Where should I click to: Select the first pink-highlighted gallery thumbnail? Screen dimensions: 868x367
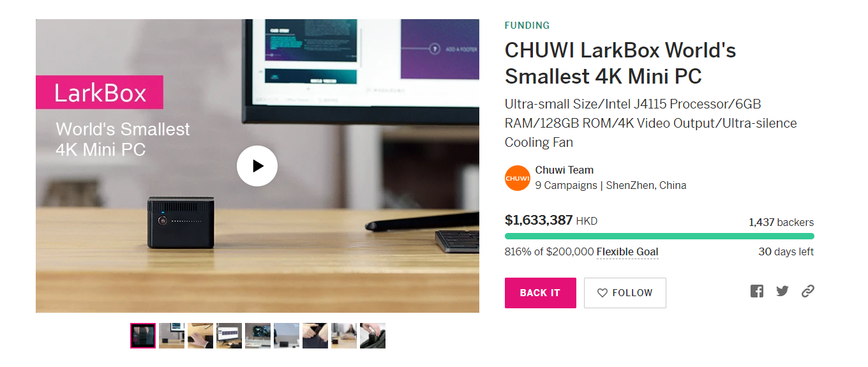point(143,336)
